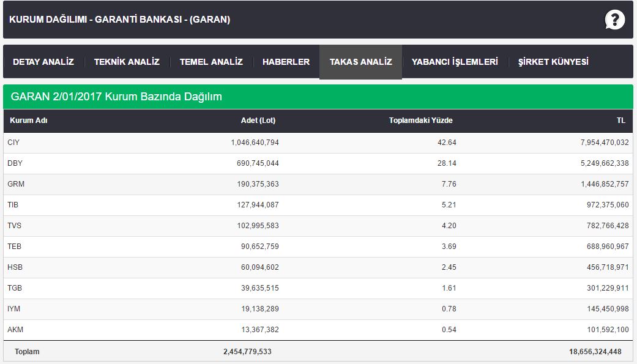Open the help question mark icon
The image size is (637, 364).
[614, 20]
